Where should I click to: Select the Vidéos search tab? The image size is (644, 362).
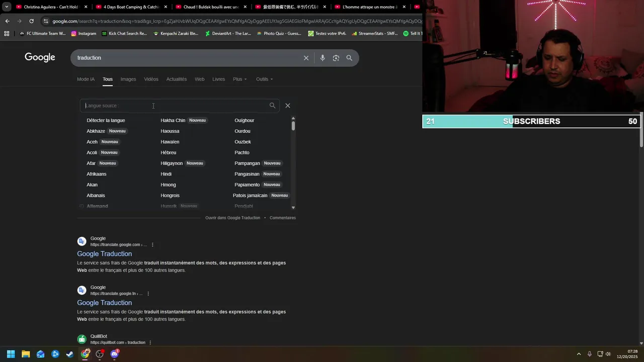click(151, 79)
